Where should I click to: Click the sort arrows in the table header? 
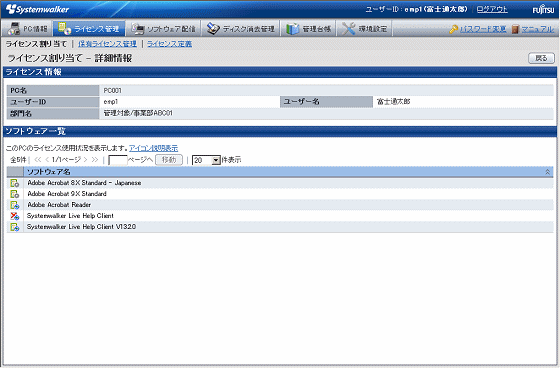(547, 172)
